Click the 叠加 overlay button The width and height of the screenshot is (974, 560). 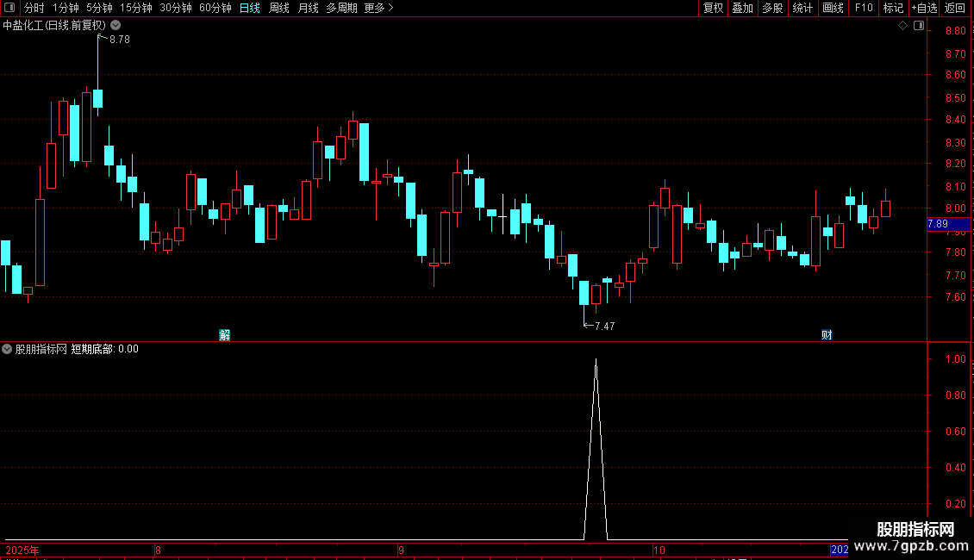742,8
